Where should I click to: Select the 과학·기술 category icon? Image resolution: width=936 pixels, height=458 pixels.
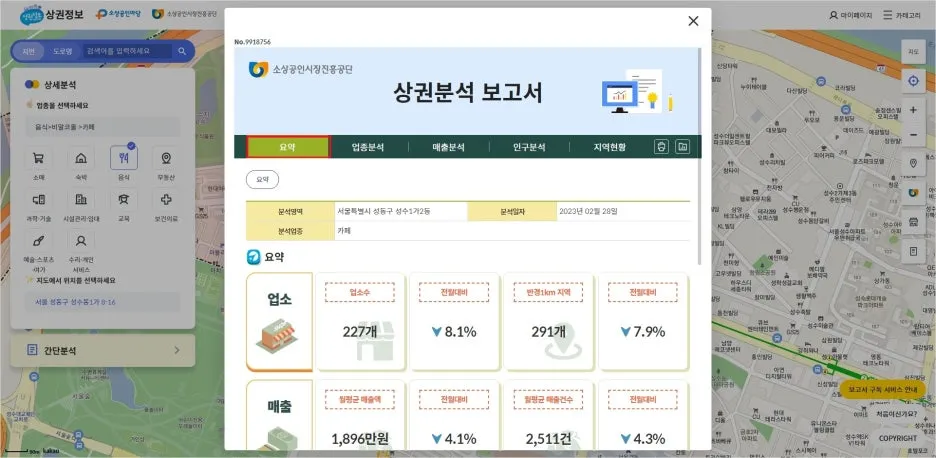point(38,199)
